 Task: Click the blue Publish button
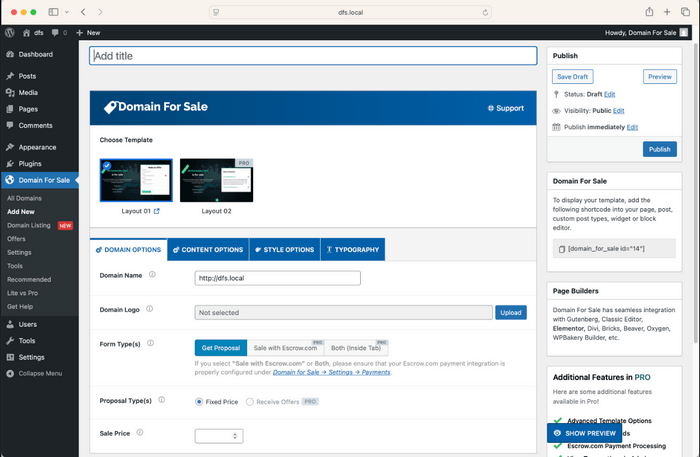pos(660,149)
